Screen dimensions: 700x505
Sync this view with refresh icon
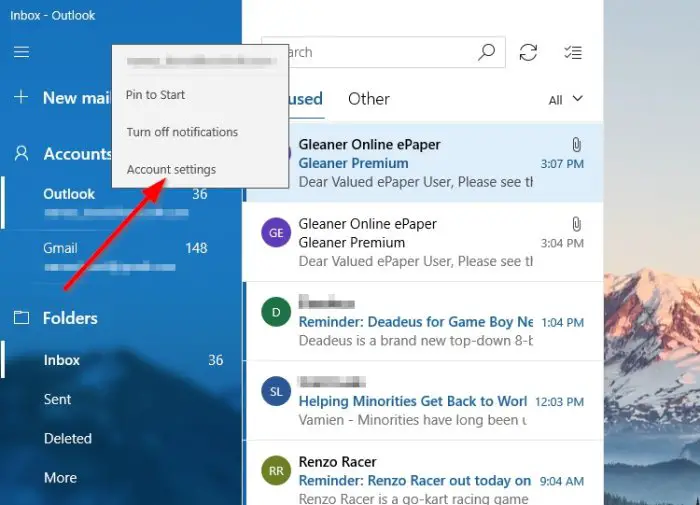(x=528, y=52)
